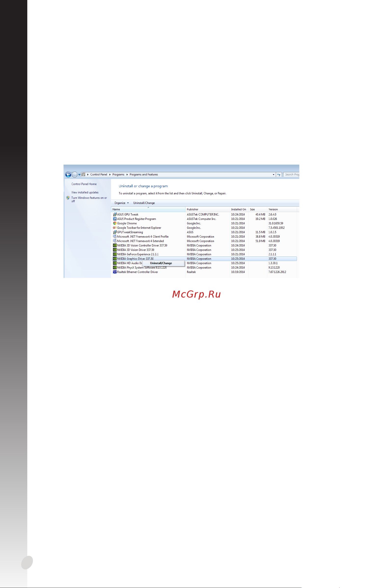Click the Search Programs input field
This screenshot has width=390, height=588.
tap(291, 175)
